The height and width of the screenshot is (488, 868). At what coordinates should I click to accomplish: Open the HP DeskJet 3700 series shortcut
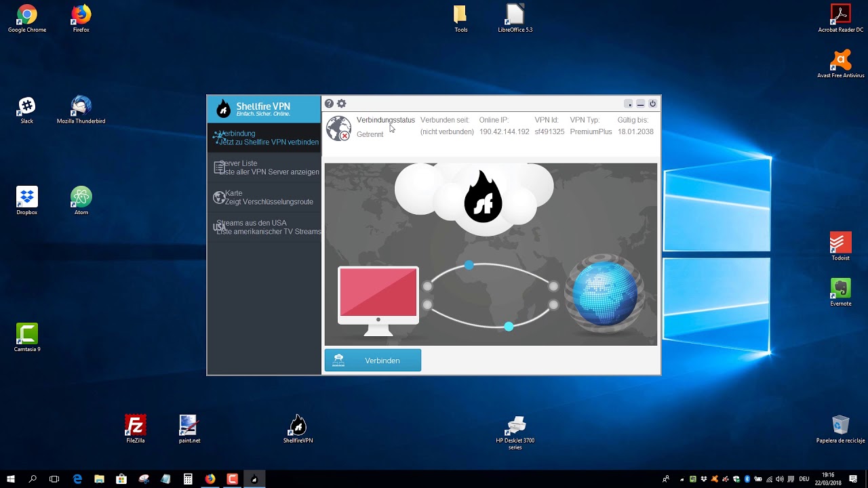click(515, 433)
